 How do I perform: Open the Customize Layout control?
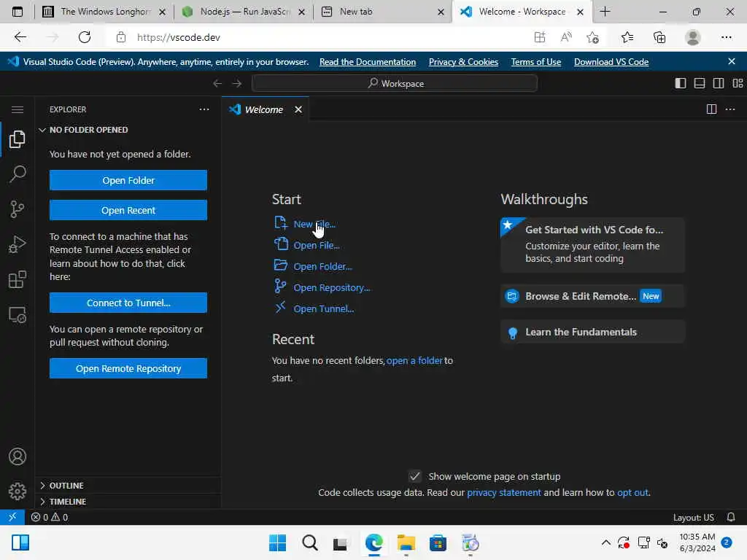click(738, 83)
